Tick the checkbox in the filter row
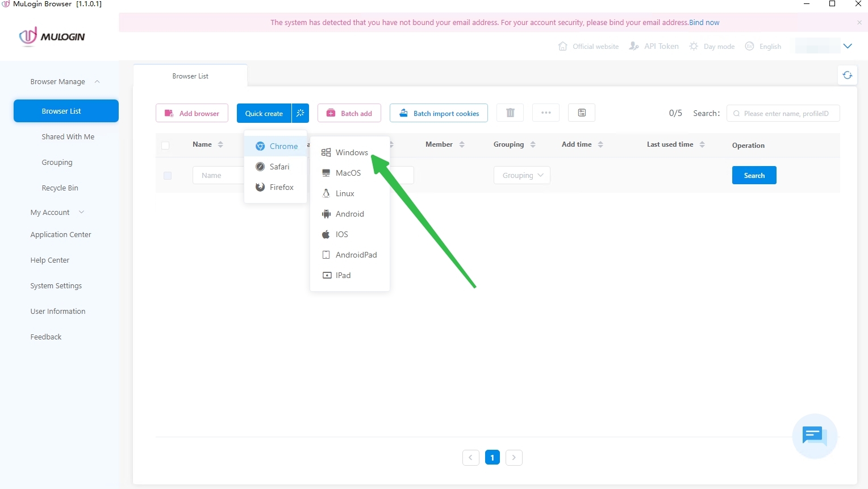The height and width of the screenshot is (489, 868). [168, 176]
